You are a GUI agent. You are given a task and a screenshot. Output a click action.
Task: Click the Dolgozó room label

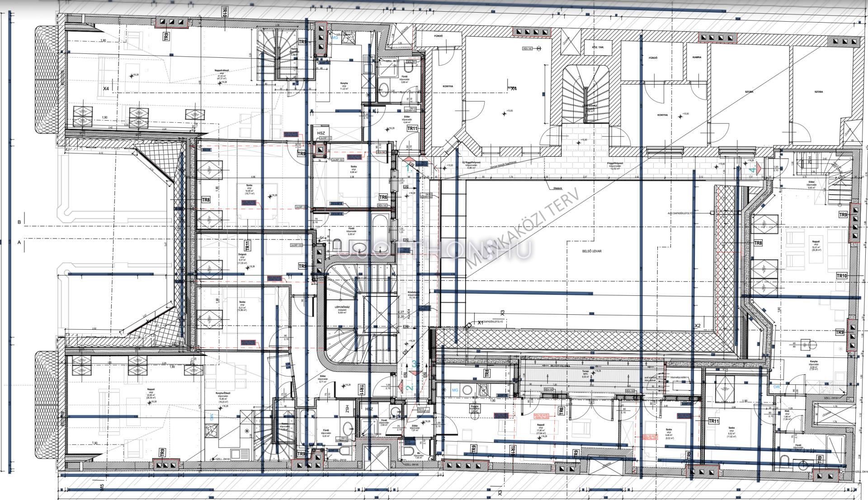pyautogui.click(x=242, y=254)
